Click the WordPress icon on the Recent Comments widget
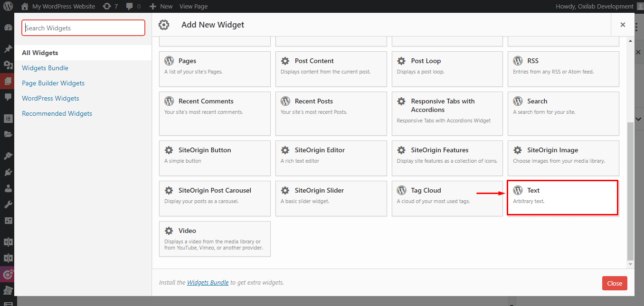Screen dimensions: 644x306 (x=169, y=101)
